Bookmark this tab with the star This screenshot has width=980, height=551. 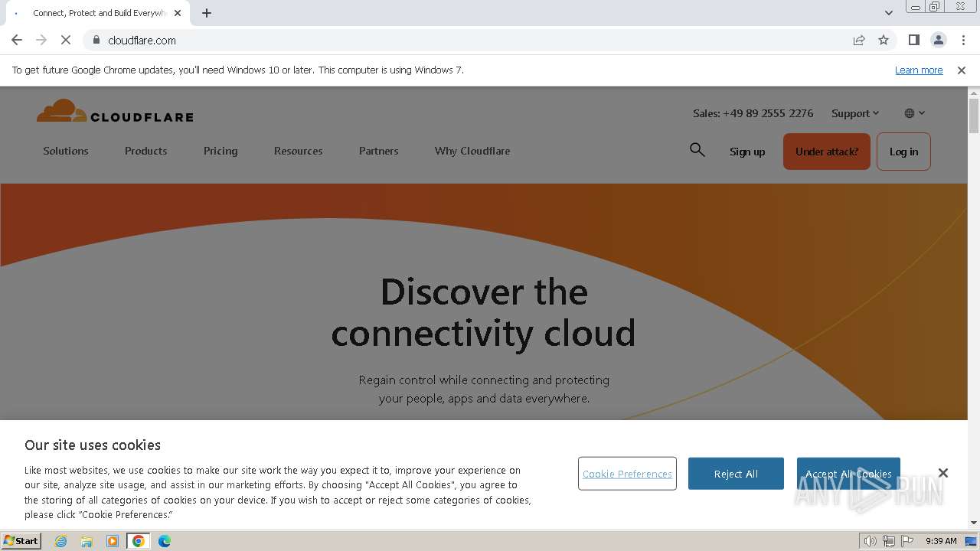pos(884,40)
